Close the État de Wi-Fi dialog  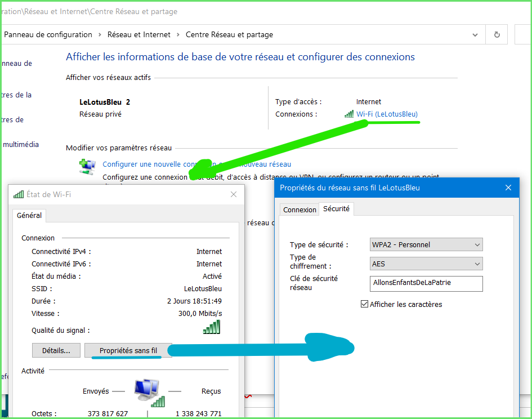coord(234,194)
